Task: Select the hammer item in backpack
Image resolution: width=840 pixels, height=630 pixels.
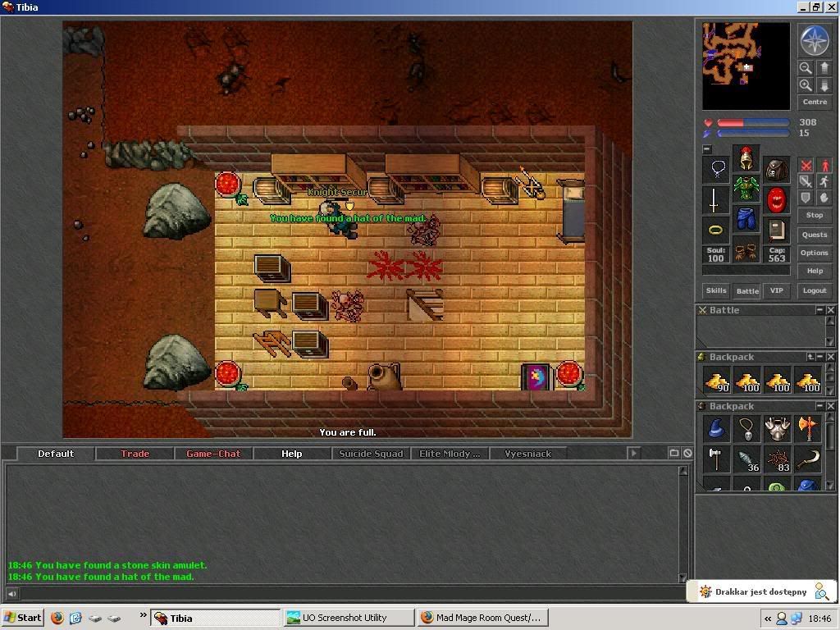Action: (716, 459)
